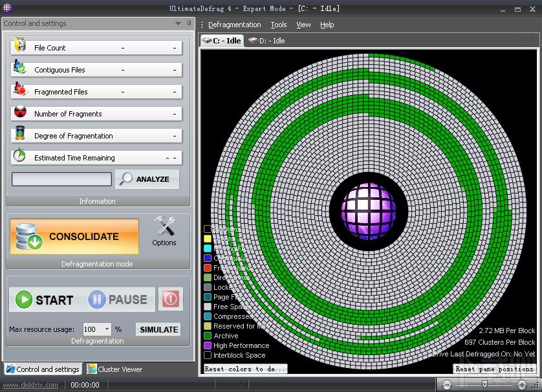The width and height of the screenshot is (542, 392).
Task: Click the black Background legend swatch
Action: coord(208,229)
